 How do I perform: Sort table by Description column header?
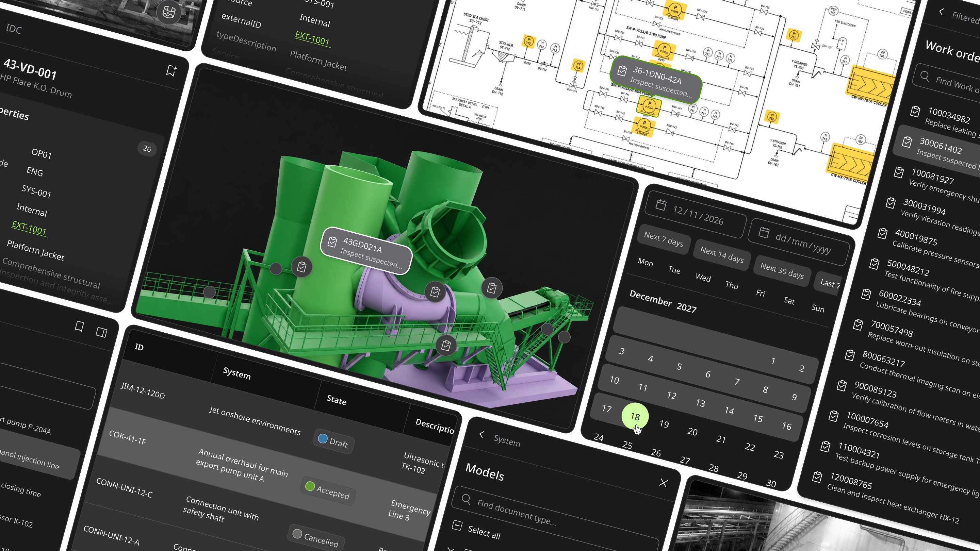435,426
